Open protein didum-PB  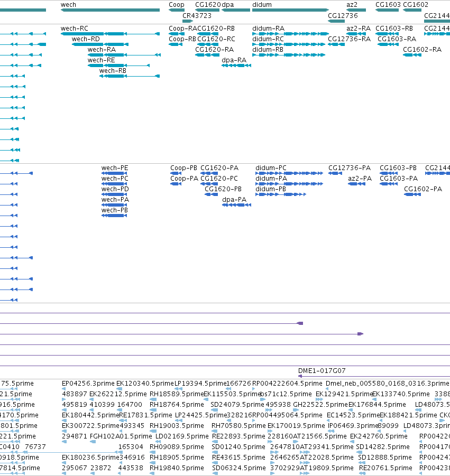coord(270,189)
